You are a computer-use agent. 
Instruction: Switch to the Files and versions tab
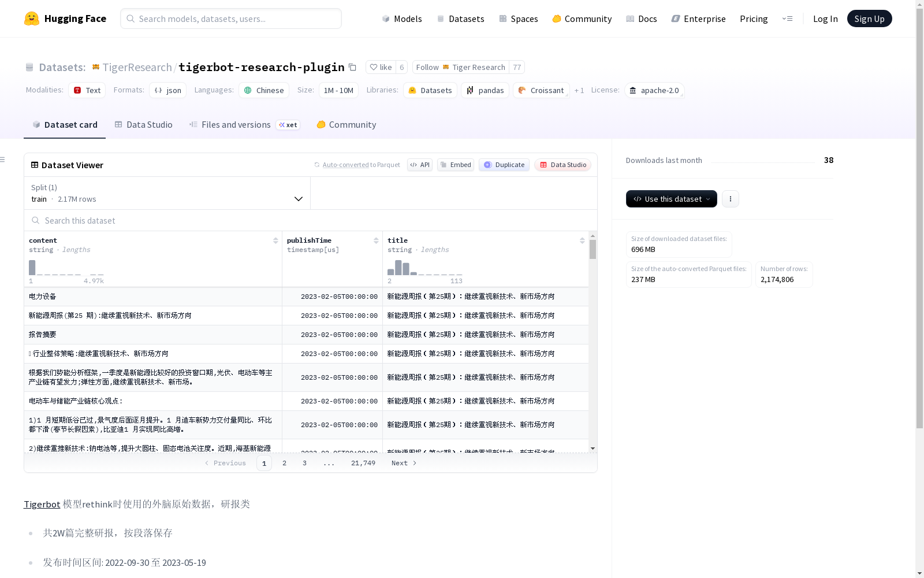(x=236, y=124)
